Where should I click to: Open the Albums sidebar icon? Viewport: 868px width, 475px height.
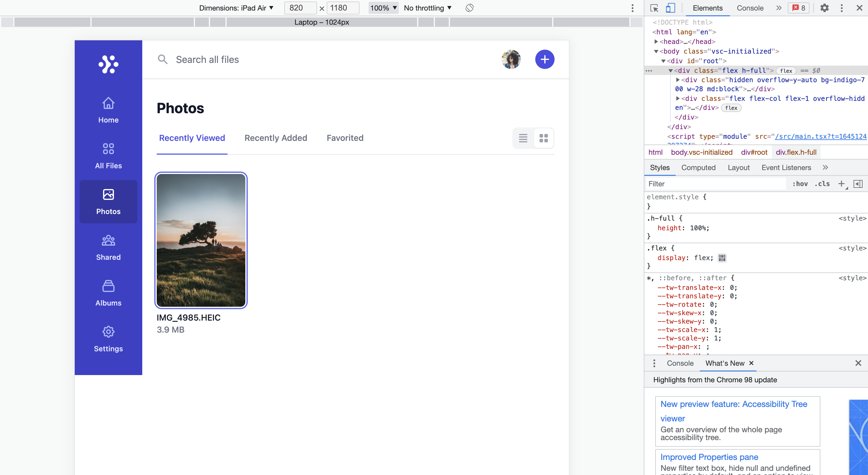pos(108,286)
